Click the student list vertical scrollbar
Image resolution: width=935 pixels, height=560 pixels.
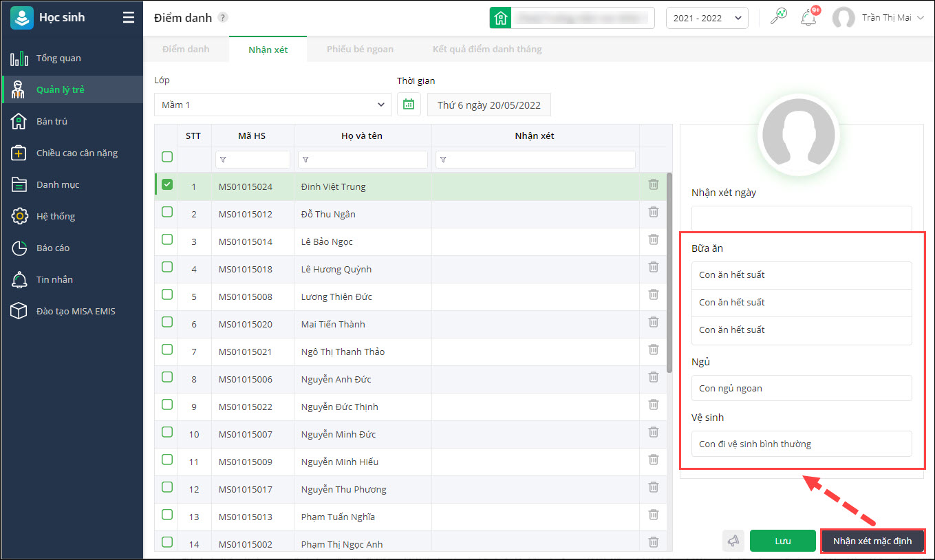click(669, 275)
